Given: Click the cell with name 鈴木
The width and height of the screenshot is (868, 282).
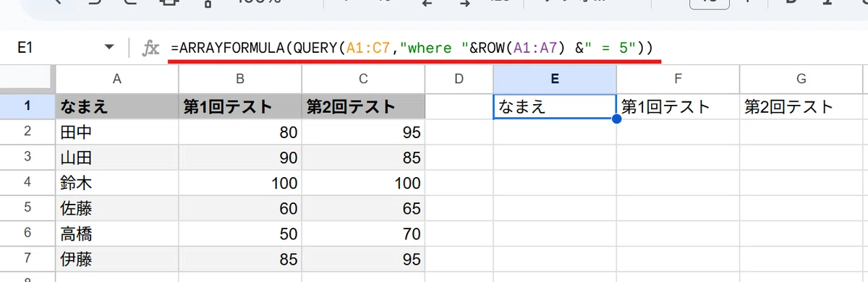Looking at the screenshot, I should [x=117, y=182].
